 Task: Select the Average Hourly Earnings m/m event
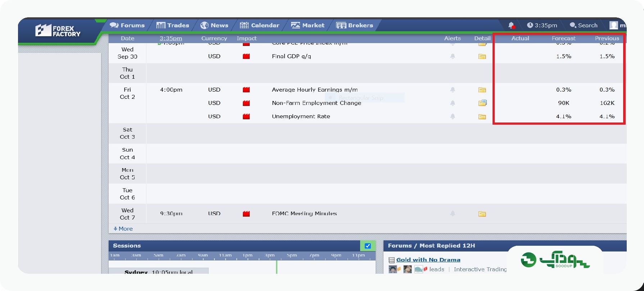tap(315, 89)
